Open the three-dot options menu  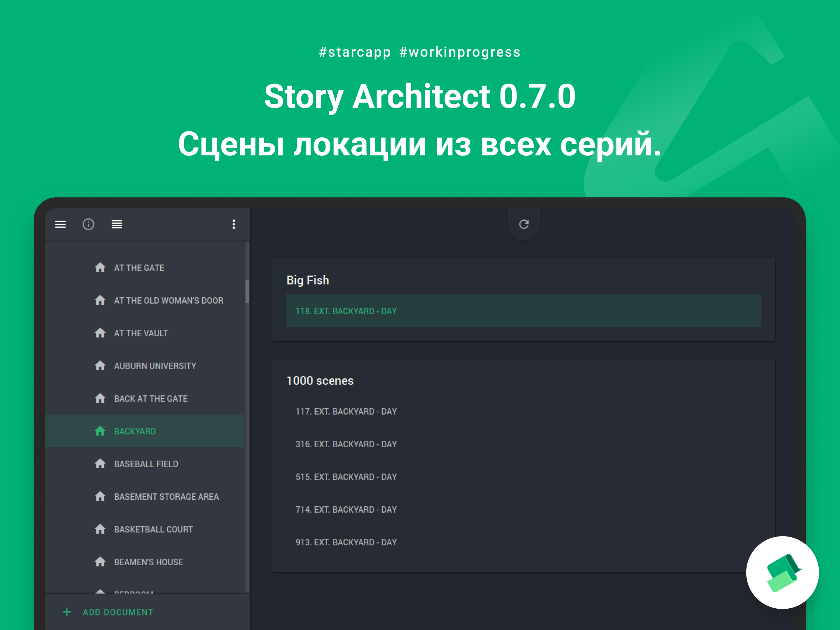tap(234, 224)
